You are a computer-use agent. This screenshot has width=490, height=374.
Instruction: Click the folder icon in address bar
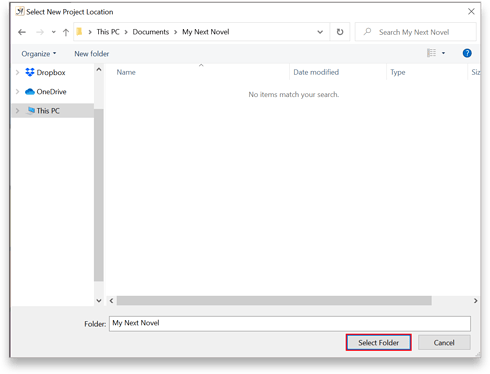(79, 32)
